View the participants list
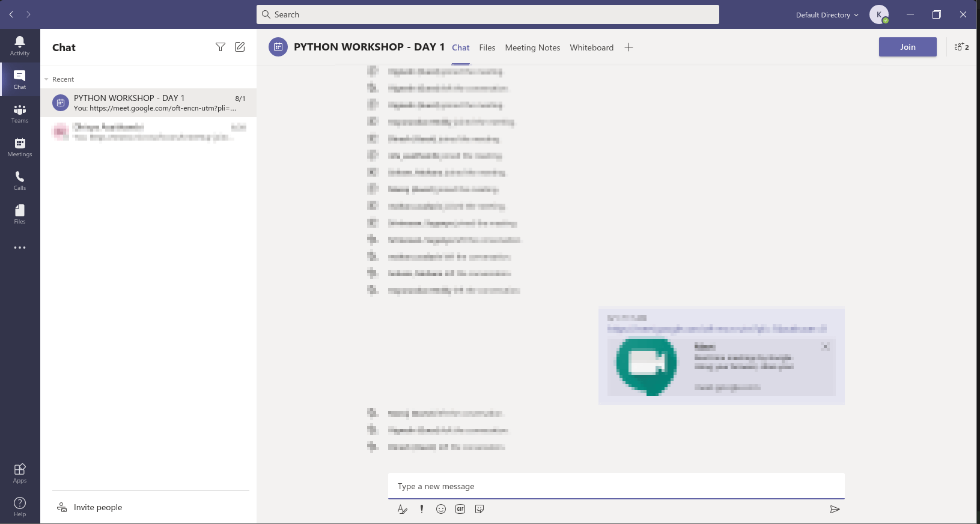Image resolution: width=980 pixels, height=524 pixels. [961, 47]
